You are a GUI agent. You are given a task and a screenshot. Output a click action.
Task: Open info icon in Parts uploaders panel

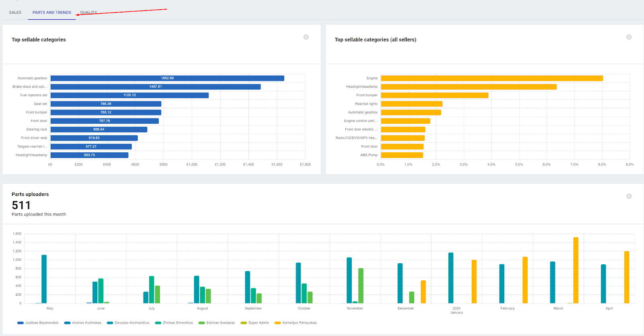[x=629, y=196]
